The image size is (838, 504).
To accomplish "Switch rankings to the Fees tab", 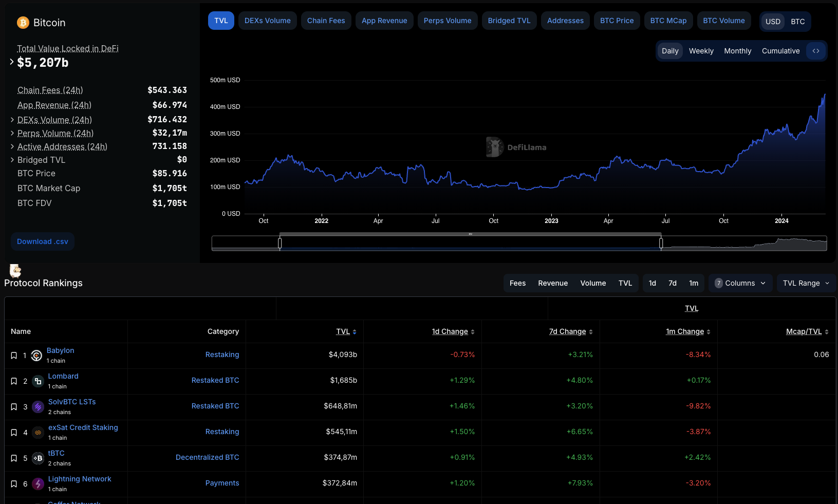I will coord(517,283).
